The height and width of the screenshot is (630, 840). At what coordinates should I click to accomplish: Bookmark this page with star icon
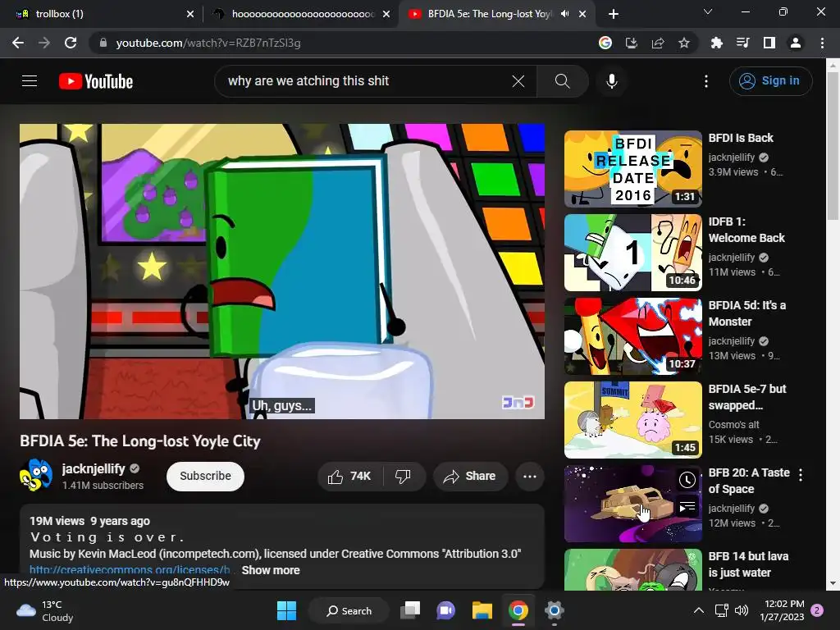coord(684,43)
